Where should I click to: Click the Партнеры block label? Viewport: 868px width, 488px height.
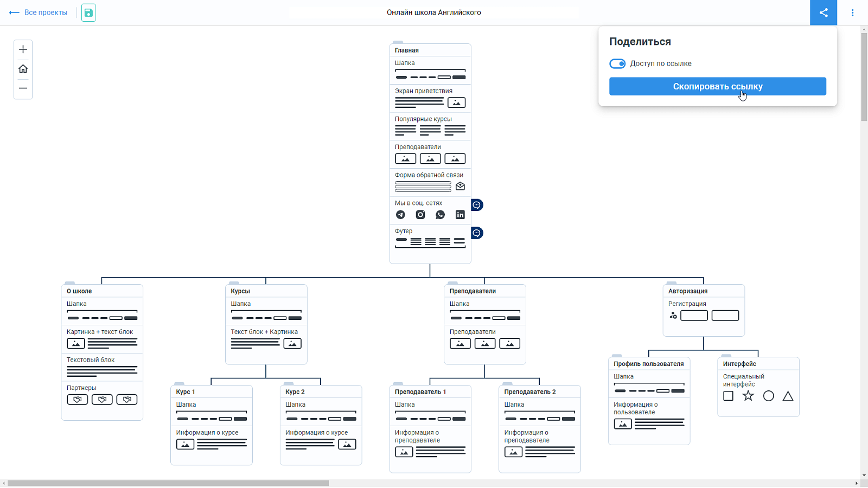coord(81,388)
